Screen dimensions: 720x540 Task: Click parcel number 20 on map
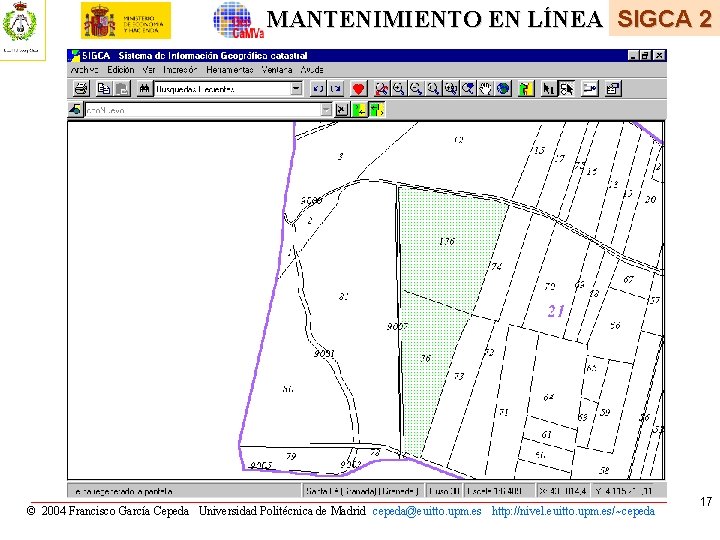650,199
